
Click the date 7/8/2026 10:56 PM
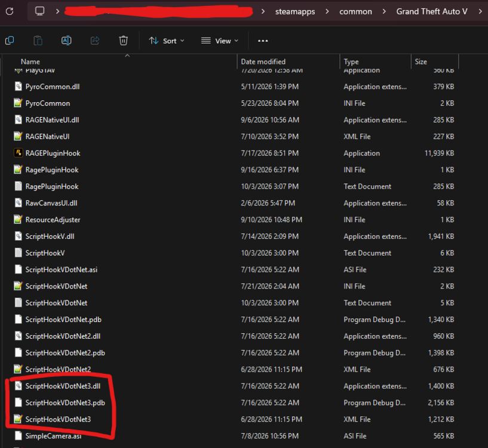(269, 436)
